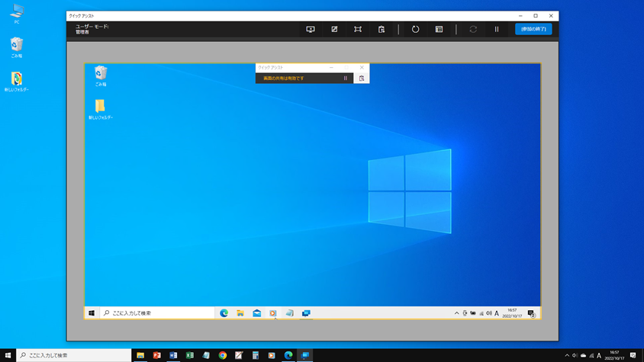Open the local notification center icon

tap(633, 355)
